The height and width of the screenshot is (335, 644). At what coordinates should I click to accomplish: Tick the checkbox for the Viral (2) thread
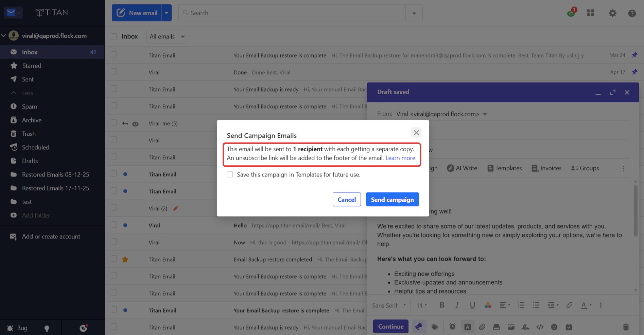(x=114, y=207)
